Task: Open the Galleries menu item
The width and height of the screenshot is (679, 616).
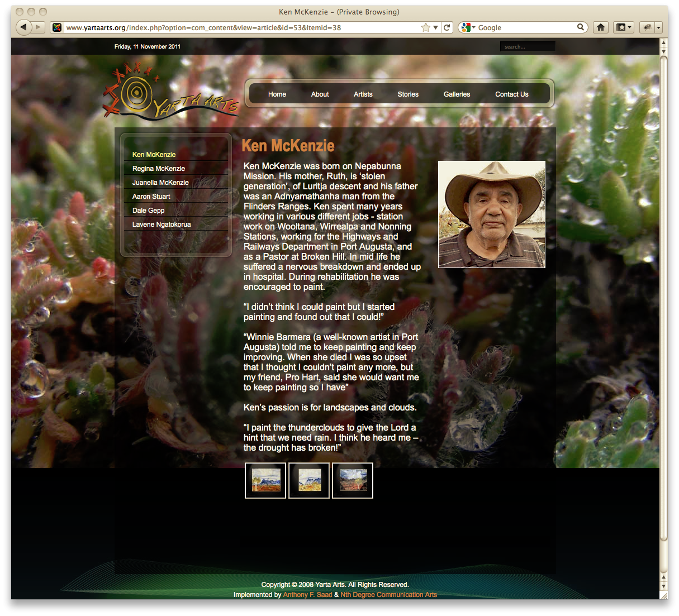Action: tap(457, 94)
